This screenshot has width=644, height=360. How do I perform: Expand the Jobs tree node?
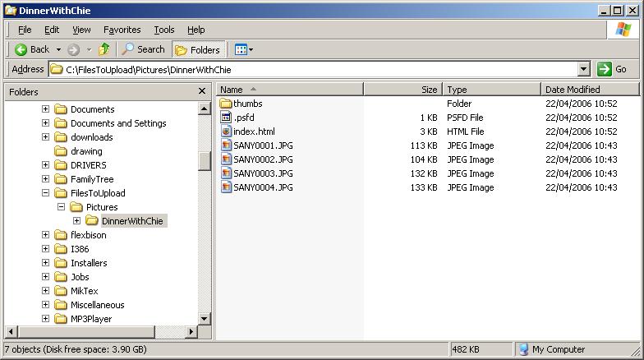click(x=46, y=276)
